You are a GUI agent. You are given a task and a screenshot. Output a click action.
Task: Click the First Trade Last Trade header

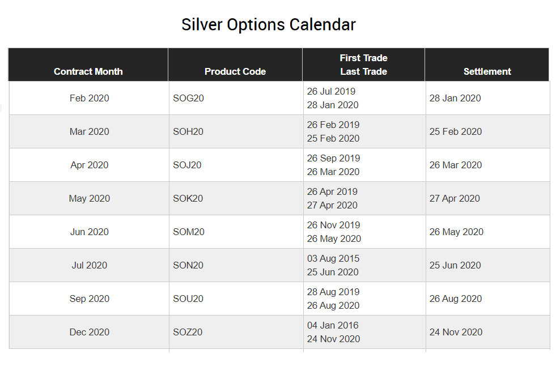[x=363, y=65]
